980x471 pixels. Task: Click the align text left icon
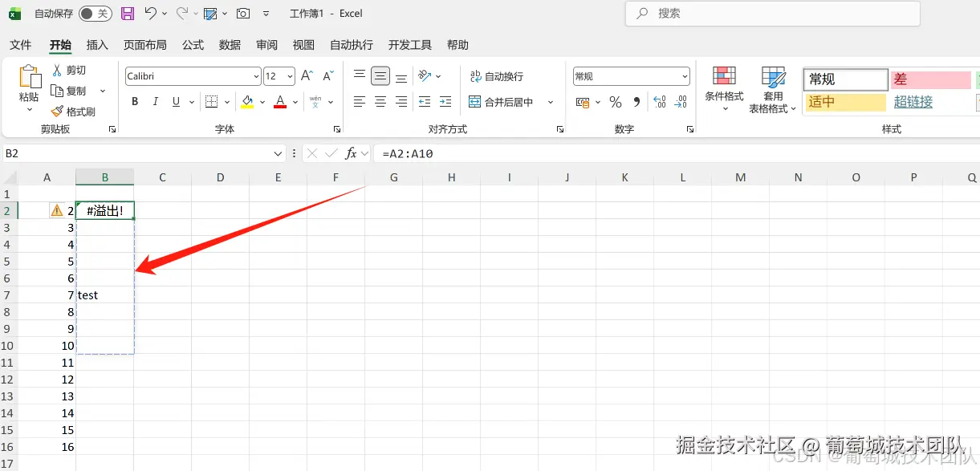coord(360,102)
